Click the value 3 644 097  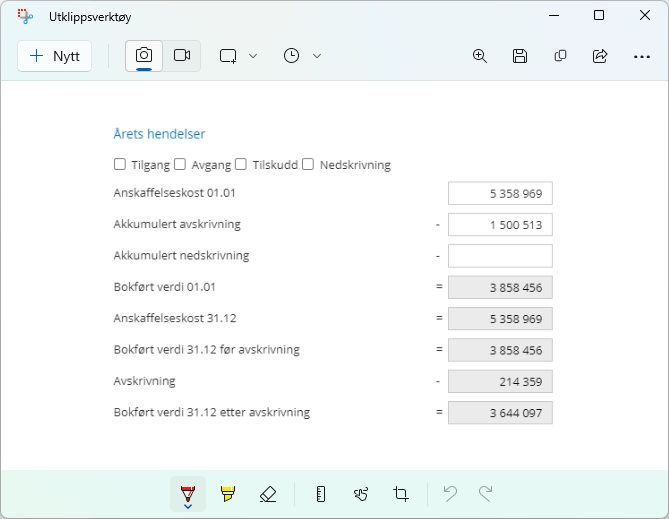click(500, 413)
